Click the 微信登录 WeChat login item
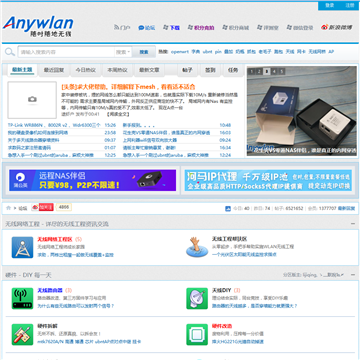This screenshot has width=360, height=360. click(x=300, y=28)
